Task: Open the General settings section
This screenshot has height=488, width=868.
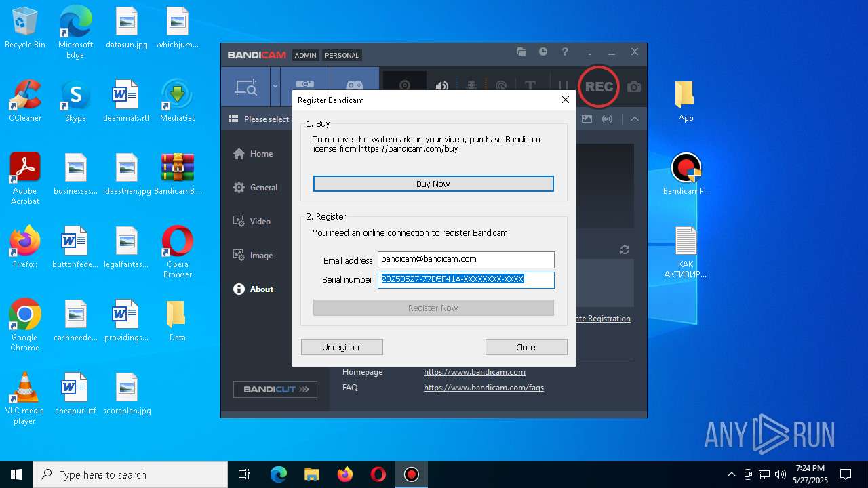Action: [x=255, y=188]
